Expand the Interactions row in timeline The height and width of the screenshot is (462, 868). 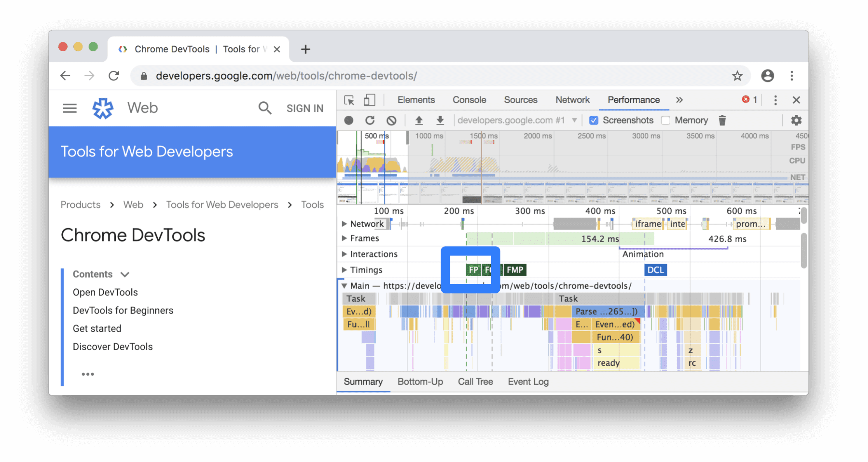pyautogui.click(x=343, y=254)
